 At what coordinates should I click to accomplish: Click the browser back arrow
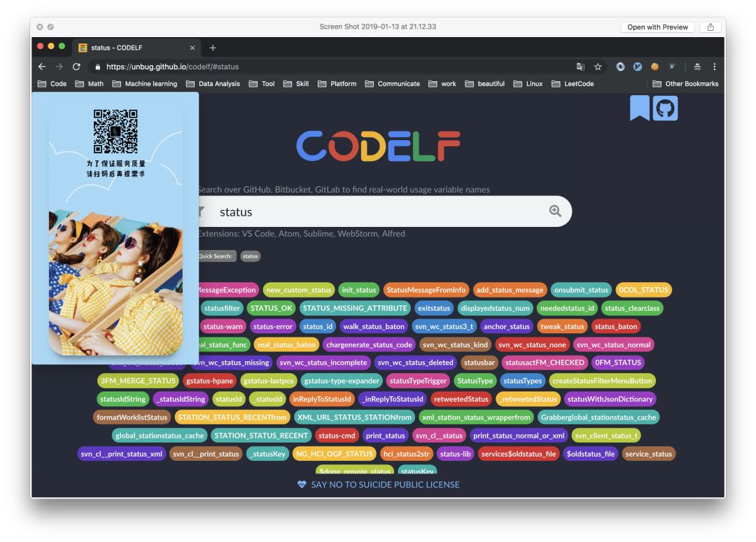pyautogui.click(x=42, y=67)
